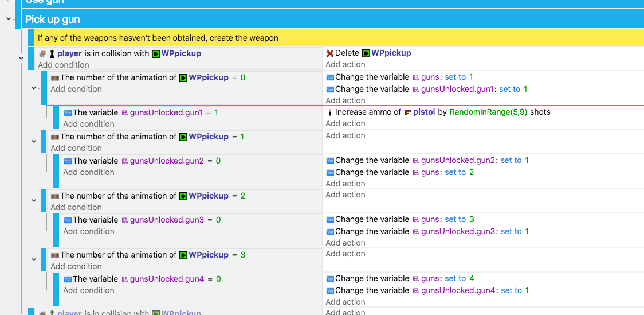
Task: Click WPpickup icon in the Delete action
Action: (366, 53)
